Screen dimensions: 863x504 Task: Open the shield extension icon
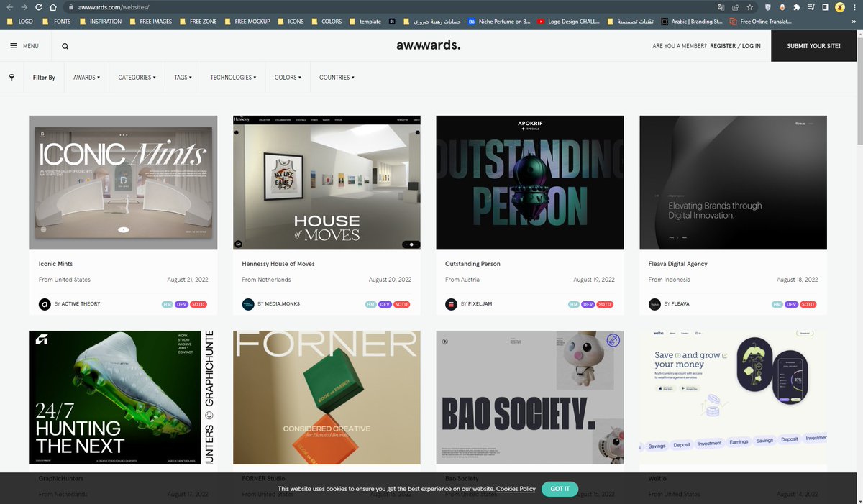point(768,7)
